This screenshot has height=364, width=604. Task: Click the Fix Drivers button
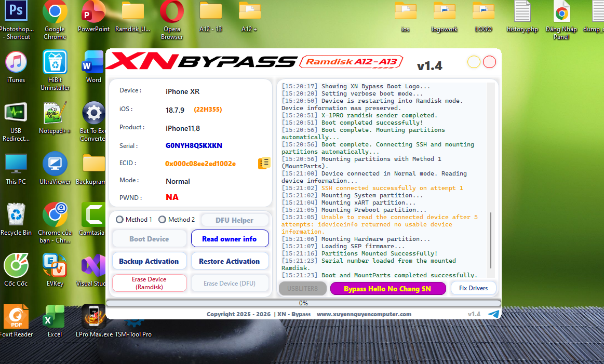coord(474,288)
